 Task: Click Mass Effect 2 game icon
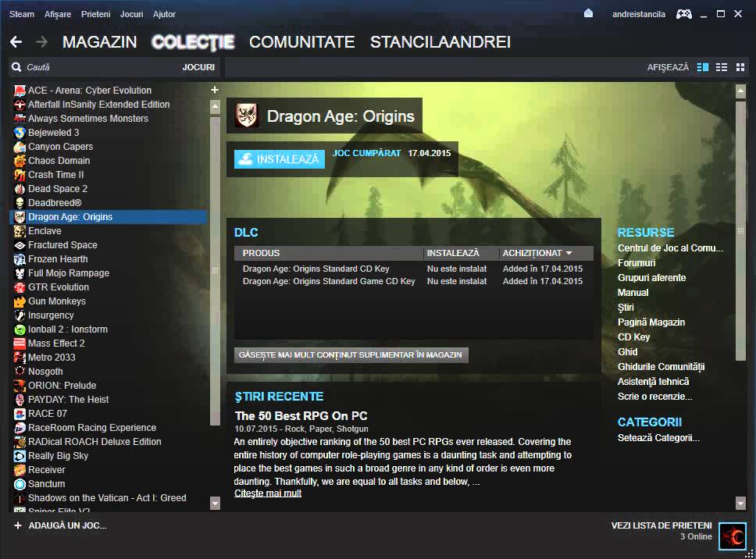tap(20, 344)
